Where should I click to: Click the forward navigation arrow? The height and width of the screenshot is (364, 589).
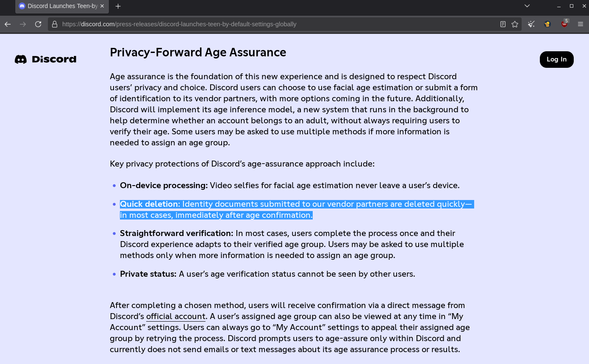pos(23,24)
